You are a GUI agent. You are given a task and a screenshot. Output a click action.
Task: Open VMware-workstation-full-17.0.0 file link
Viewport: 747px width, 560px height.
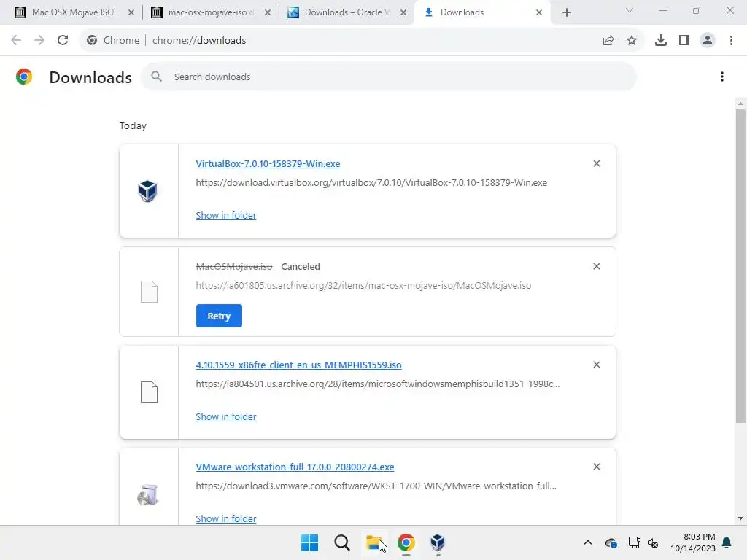click(295, 467)
